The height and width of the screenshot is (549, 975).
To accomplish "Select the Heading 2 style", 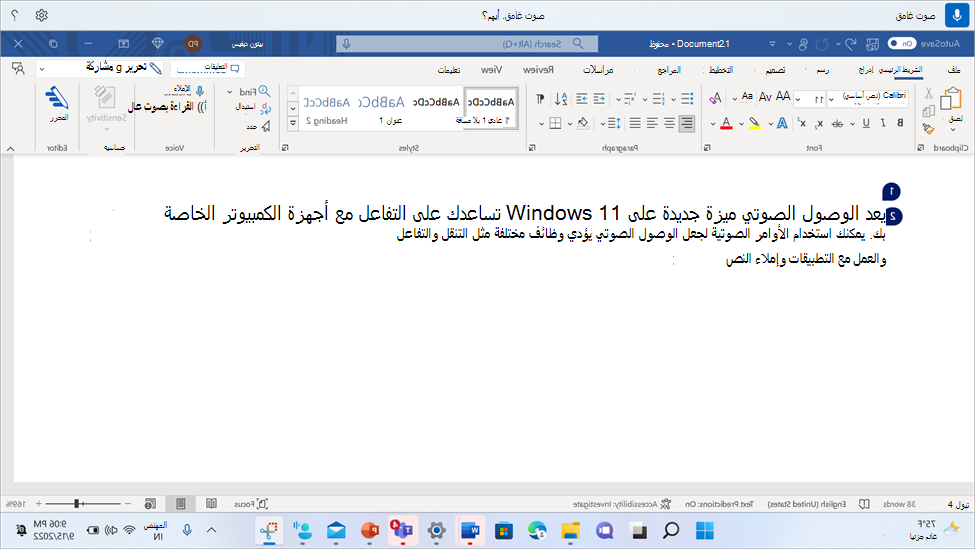I will click(326, 109).
